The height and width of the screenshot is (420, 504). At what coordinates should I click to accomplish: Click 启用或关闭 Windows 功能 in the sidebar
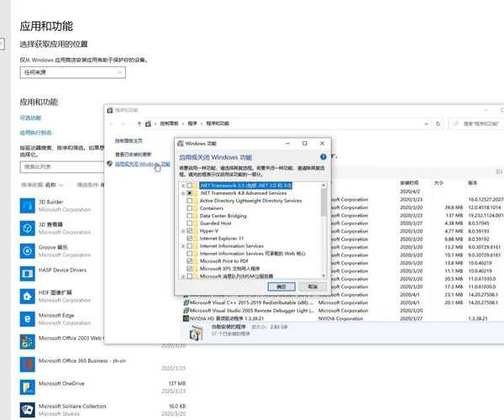136,164
